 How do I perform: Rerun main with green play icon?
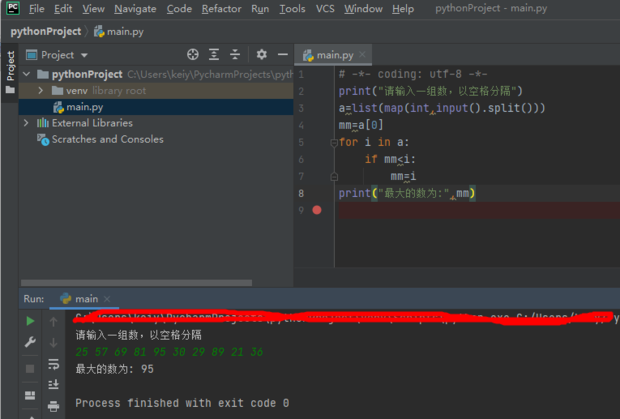30,321
